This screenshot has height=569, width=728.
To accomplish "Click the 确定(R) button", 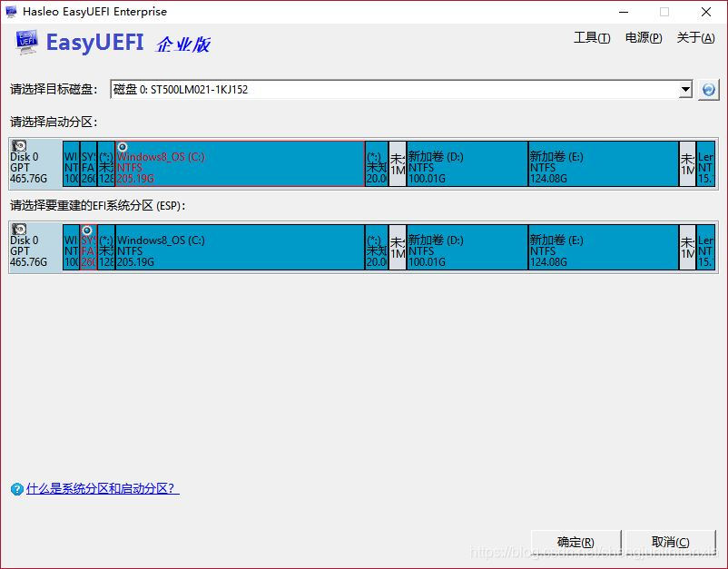I will [576, 542].
